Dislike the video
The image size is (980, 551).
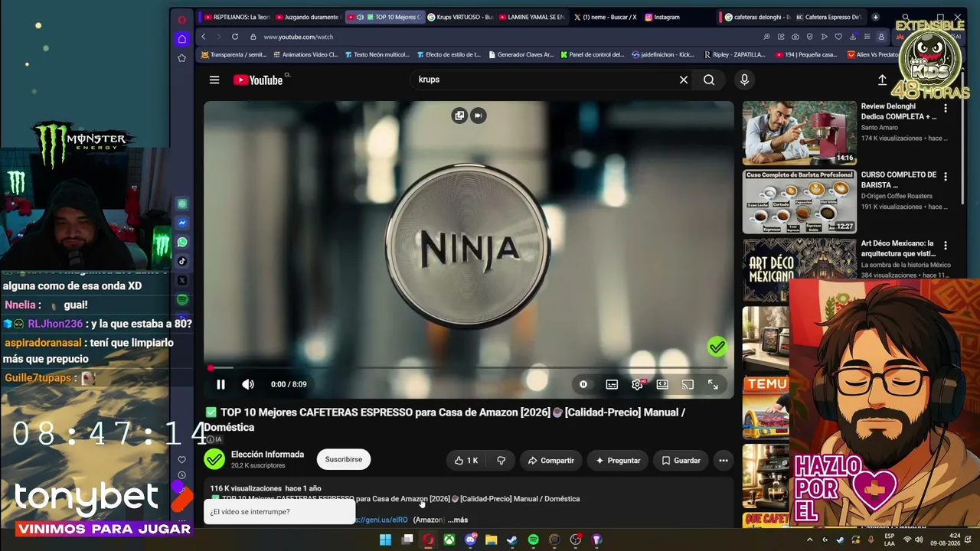tap(501, 461)
